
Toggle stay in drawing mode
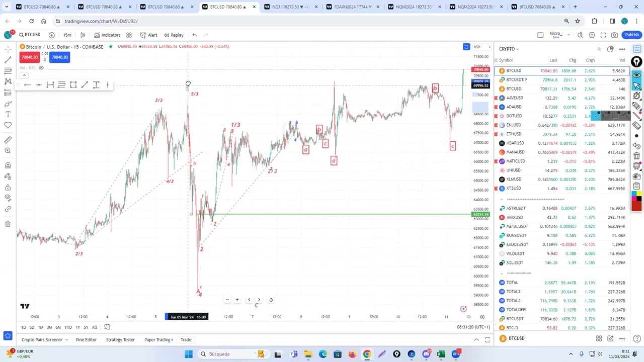coord(8,176)
